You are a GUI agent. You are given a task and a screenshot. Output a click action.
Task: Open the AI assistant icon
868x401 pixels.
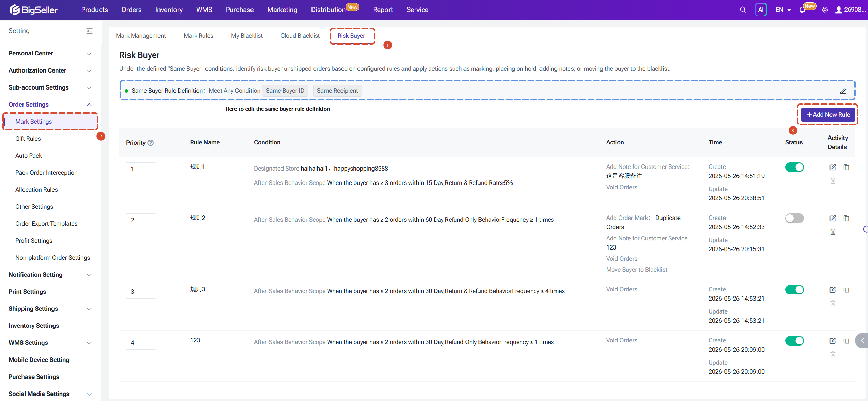click(761, 10)
